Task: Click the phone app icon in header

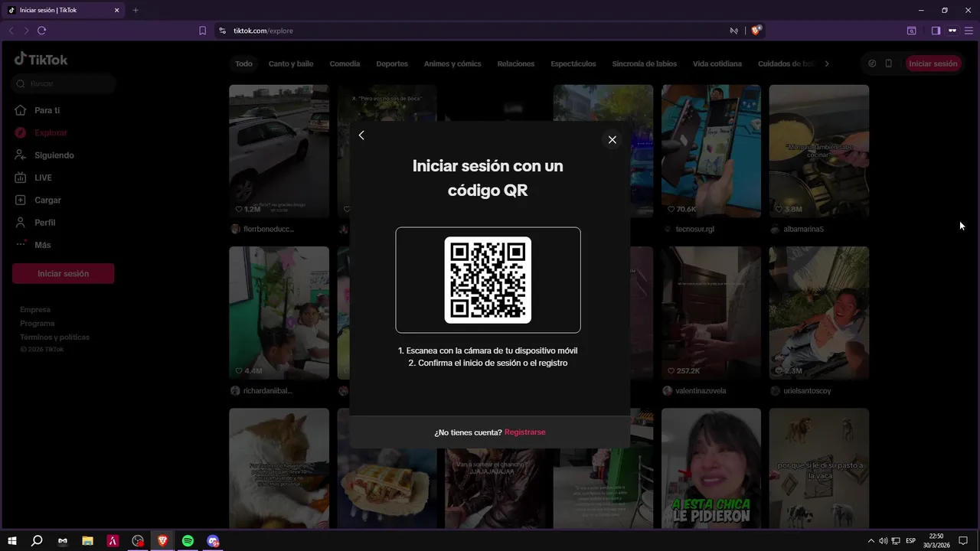Action: coord(888,64)
